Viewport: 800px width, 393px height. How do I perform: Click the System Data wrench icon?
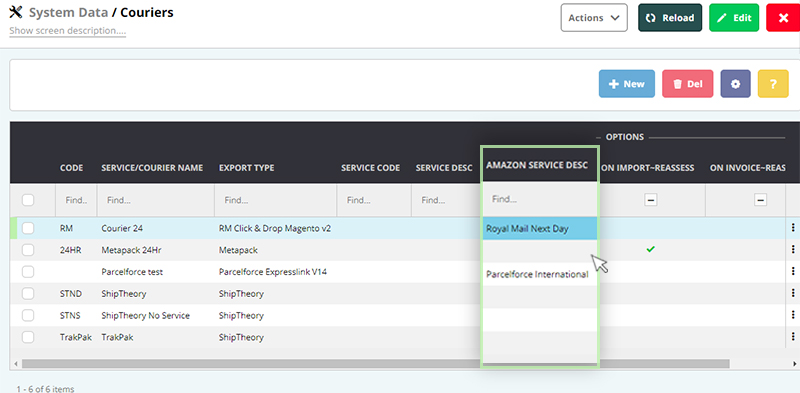pos(16,12)
